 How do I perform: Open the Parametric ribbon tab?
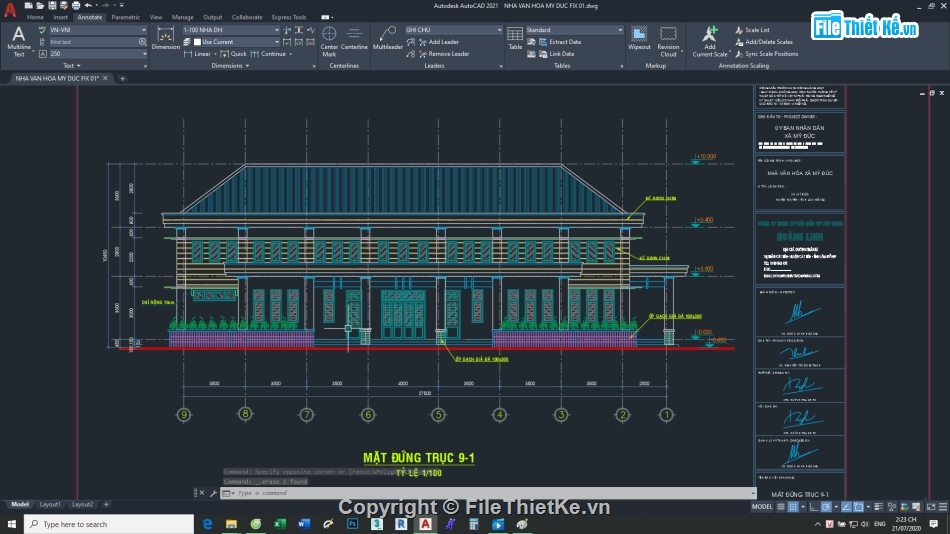[x=125, y=17]
